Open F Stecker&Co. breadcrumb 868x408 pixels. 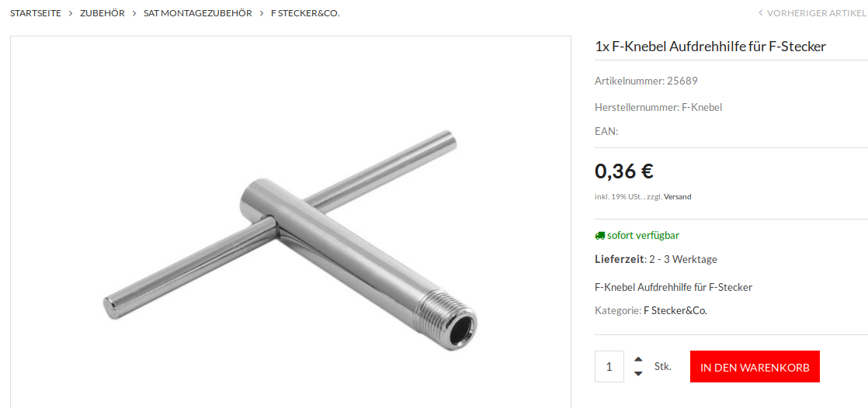click(305, 12)
